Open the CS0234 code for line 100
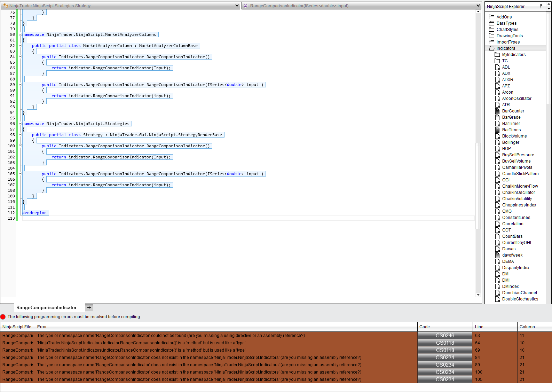552x392 pixels. 445,372
